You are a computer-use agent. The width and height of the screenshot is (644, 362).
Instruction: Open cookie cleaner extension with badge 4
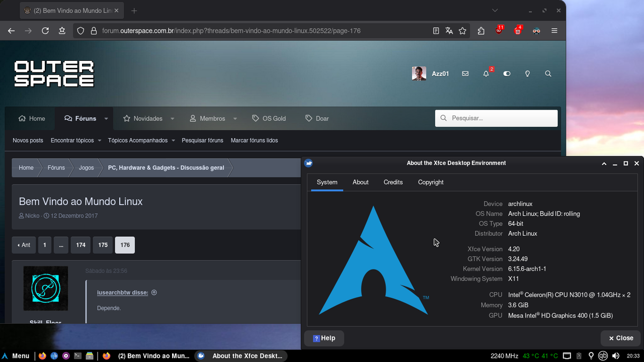[x=518, y=30]
